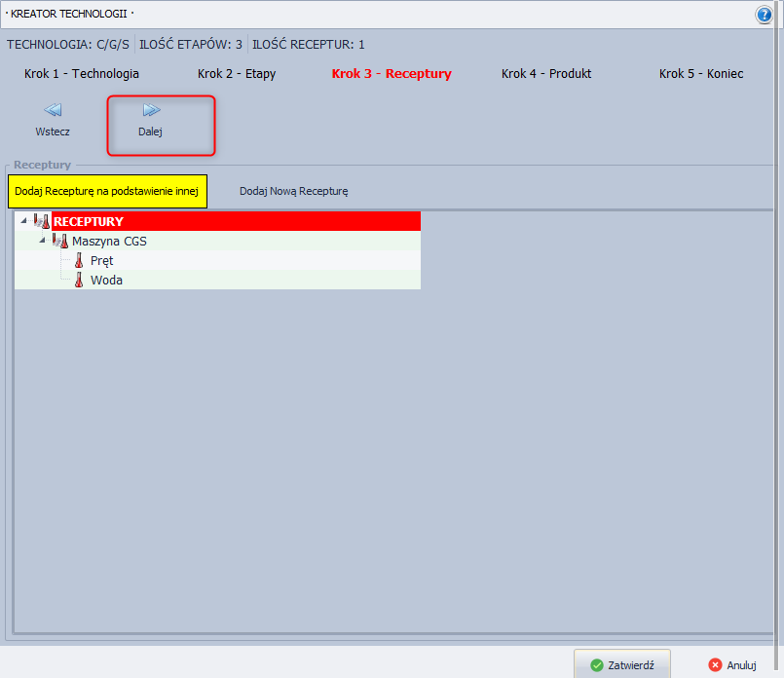Collapse the RECEPTURY root node
784x678 pixels.
(x=23, y=220)
